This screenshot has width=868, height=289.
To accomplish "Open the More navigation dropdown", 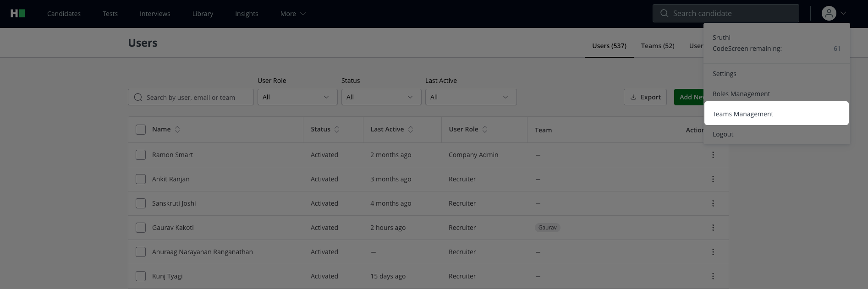I will tap(292, 14).
